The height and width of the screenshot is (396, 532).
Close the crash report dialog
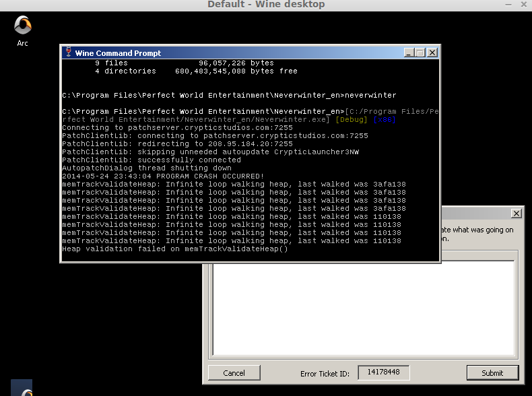point(517,213)
